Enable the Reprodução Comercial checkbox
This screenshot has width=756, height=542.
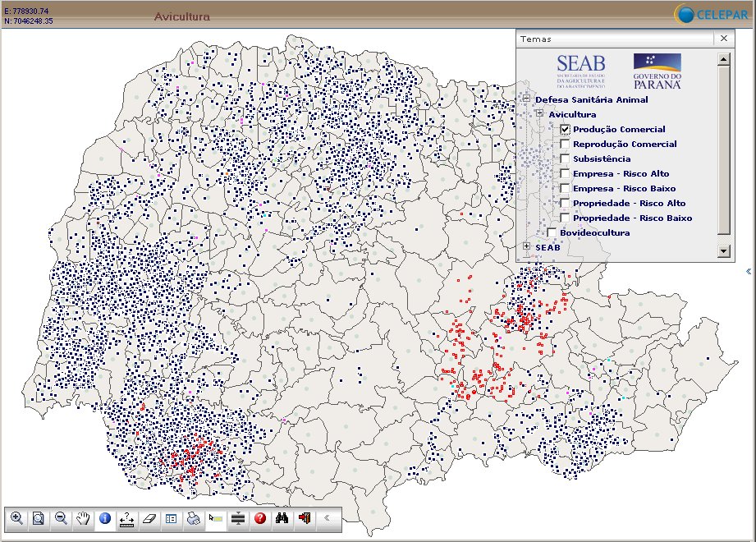pyautogui.click(x=566, y=145)
